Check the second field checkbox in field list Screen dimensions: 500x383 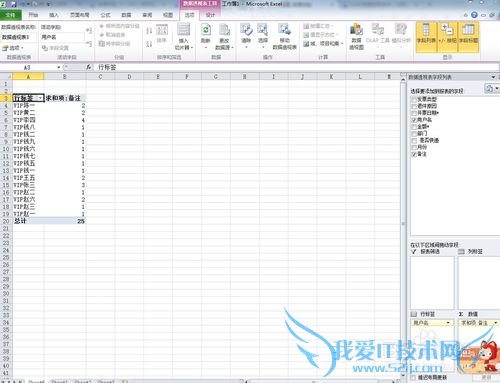coord(414,106)
